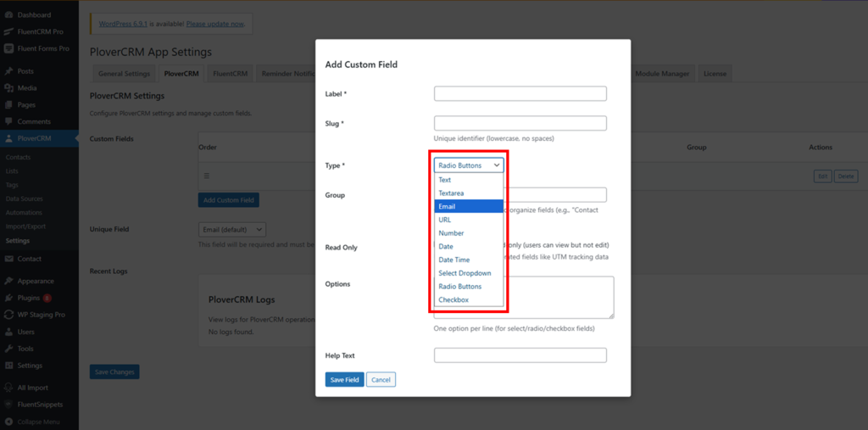Click the Appearance brush icon
The height and width of the screenshot is (430, 868).
tap(8, 281)
